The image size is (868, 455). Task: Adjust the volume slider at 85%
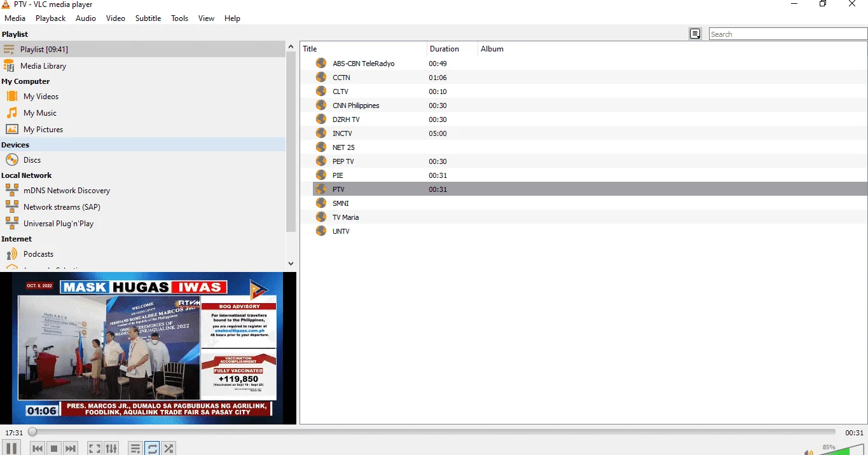[x=842, y=450]
